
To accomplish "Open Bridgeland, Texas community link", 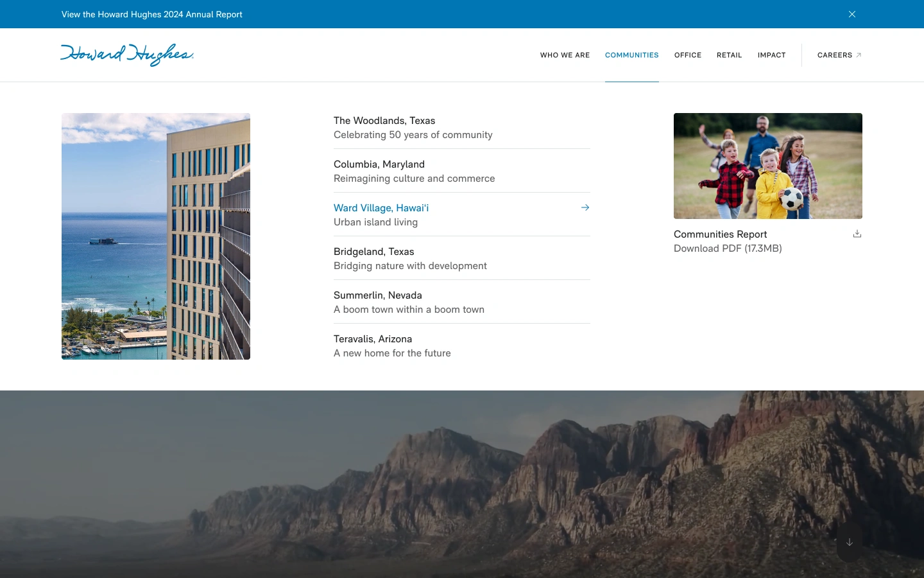I will click(373, 252).
